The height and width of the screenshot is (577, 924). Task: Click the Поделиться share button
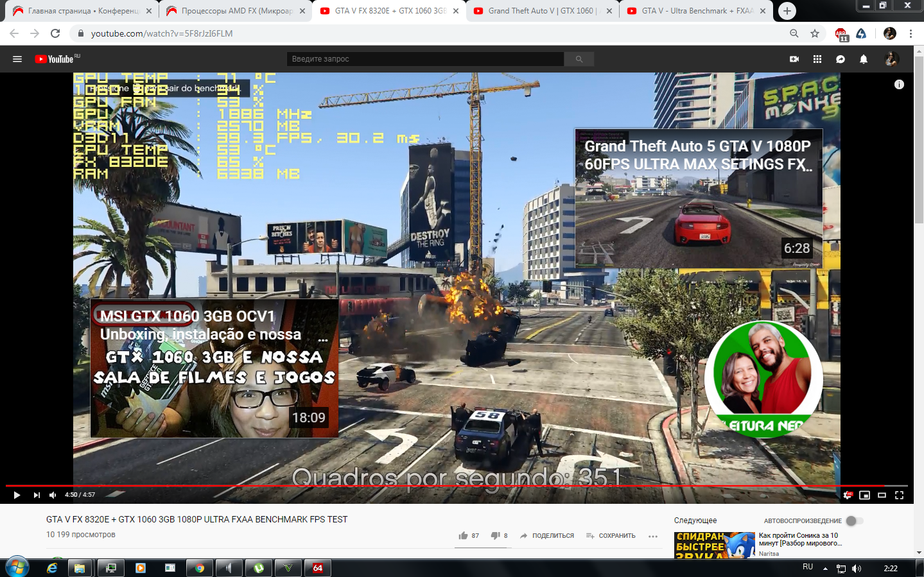coord(547,535)
